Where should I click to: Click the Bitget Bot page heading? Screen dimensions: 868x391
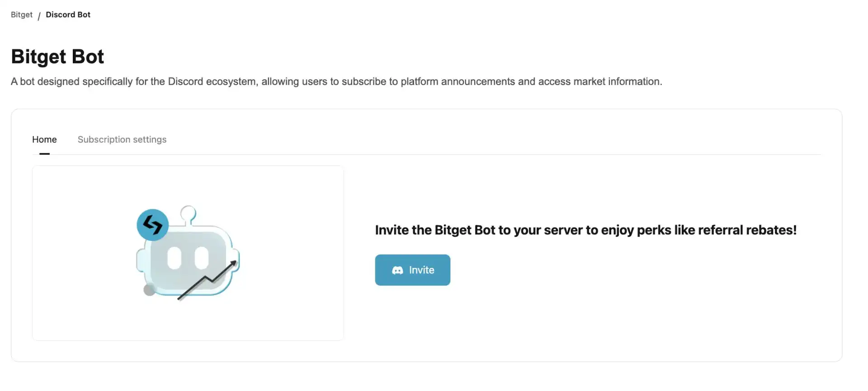click(x=57, y=57)
